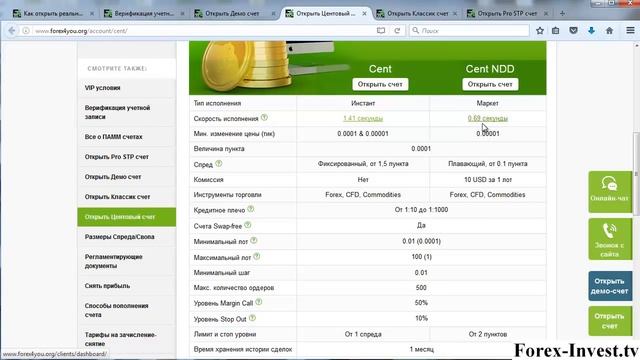Open Размеры Спреда/Свопа sidebar item

pyautogui.click(x=127, y=237)
